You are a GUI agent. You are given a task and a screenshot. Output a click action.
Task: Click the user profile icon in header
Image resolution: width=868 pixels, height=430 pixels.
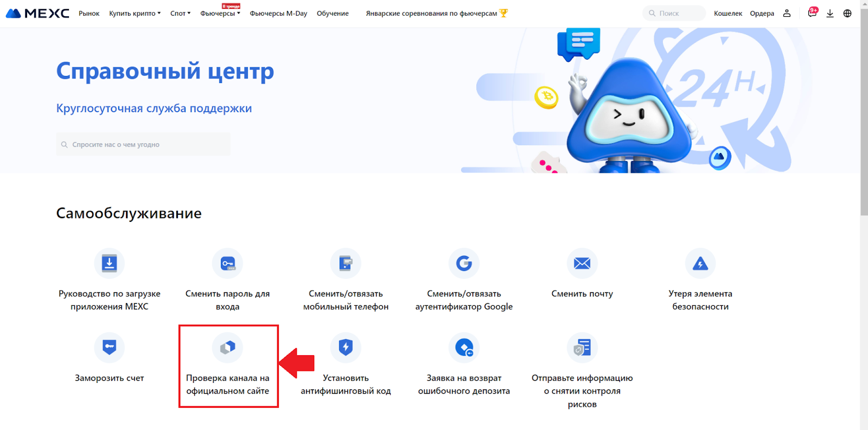click(787, 13)
